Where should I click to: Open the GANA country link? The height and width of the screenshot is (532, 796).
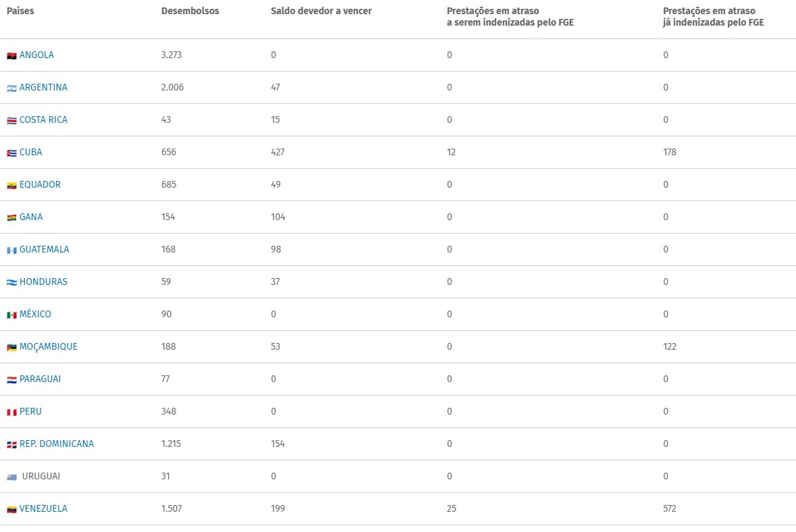point(31,217)
